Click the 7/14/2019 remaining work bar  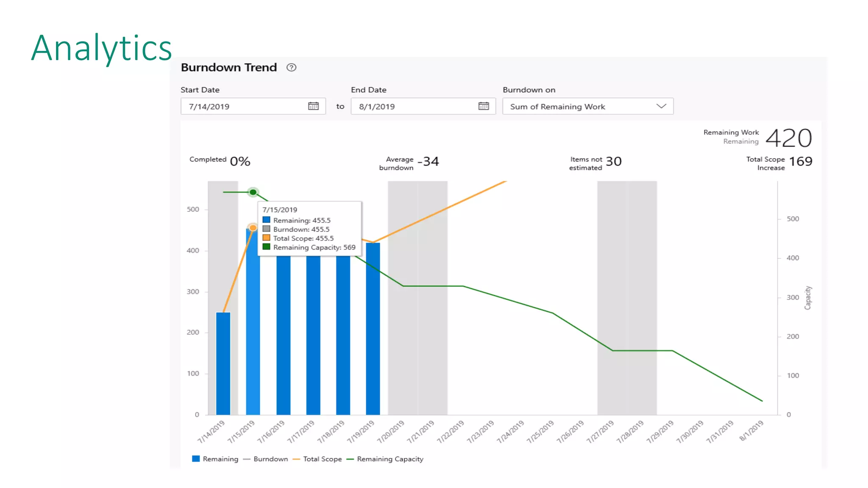223,363
